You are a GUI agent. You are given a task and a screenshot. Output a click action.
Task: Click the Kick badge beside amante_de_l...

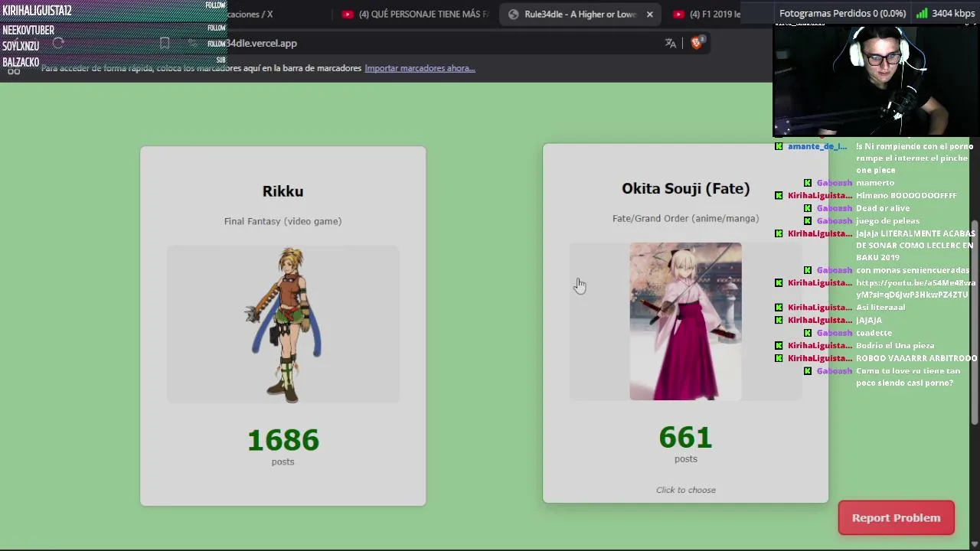pyautogui.click(x=779, y=146)
